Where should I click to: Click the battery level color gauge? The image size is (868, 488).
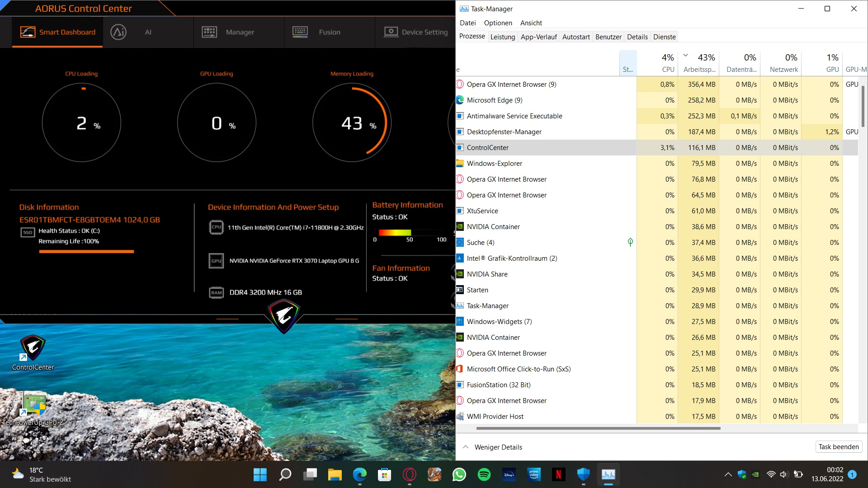395,232
